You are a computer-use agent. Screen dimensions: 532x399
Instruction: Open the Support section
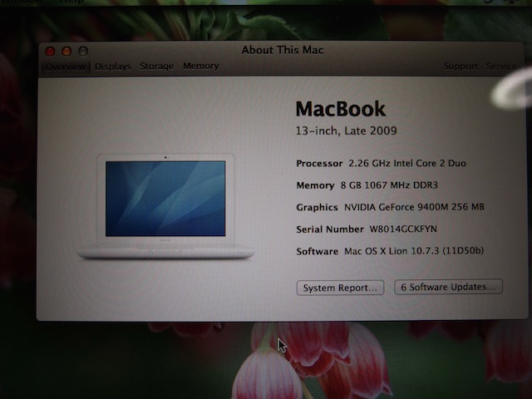click(461, 66)
